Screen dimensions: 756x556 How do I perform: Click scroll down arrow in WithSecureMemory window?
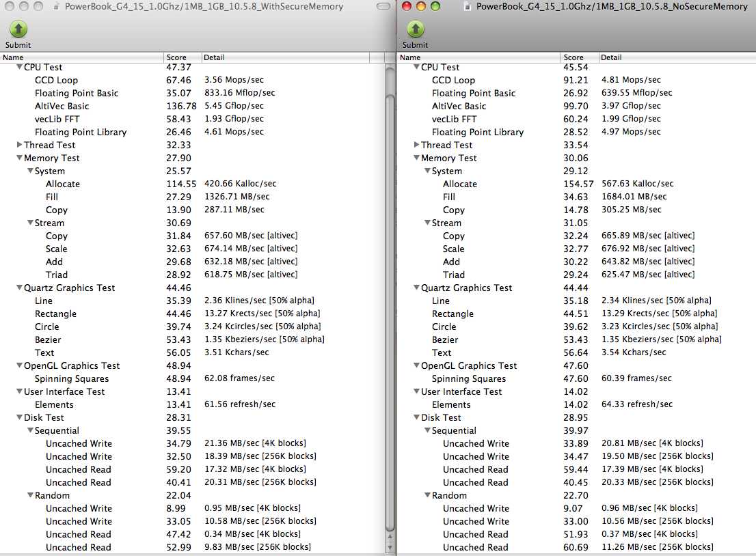[390, 548]
